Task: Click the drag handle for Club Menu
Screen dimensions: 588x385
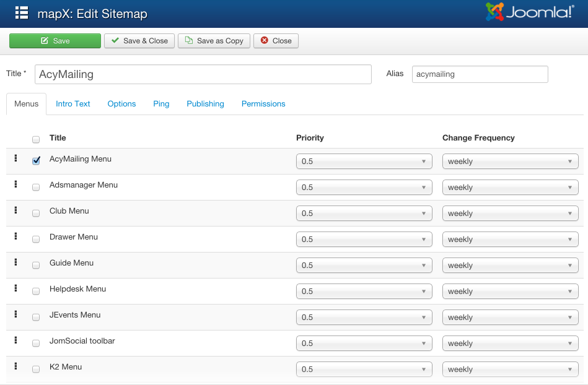Action: coord(15,210)
